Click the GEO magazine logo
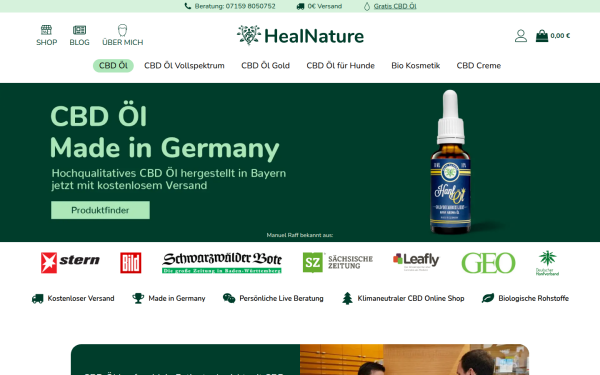The height and width of the screenshot is (375, 600). click(488, 263)
